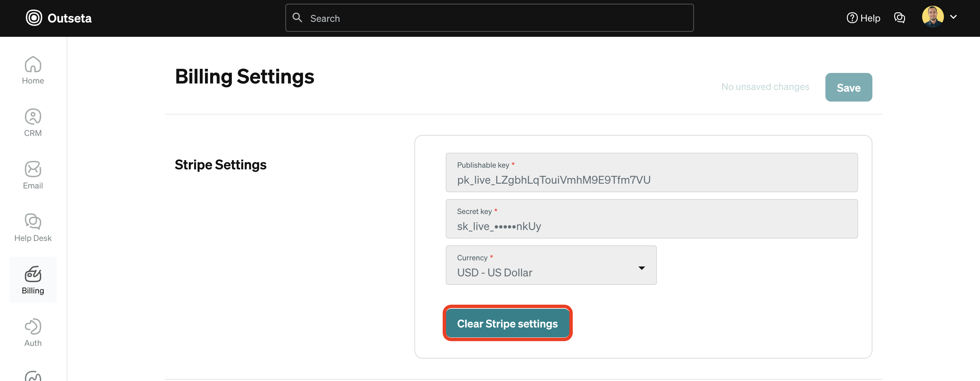Open the Home section in sidebar

[x=33, y=71]
